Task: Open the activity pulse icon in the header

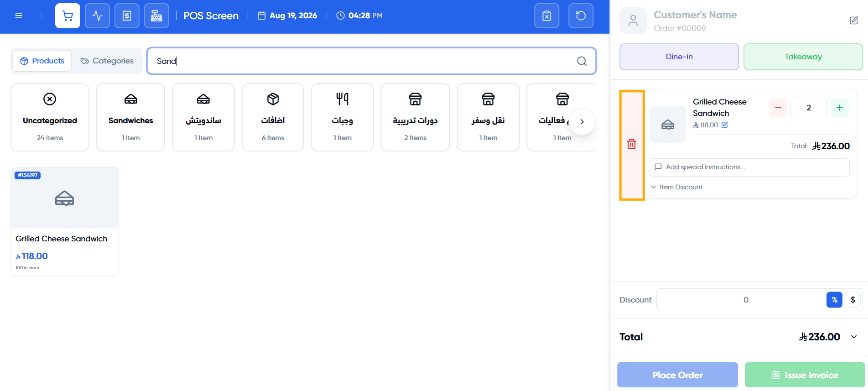Action: [97, 16]
